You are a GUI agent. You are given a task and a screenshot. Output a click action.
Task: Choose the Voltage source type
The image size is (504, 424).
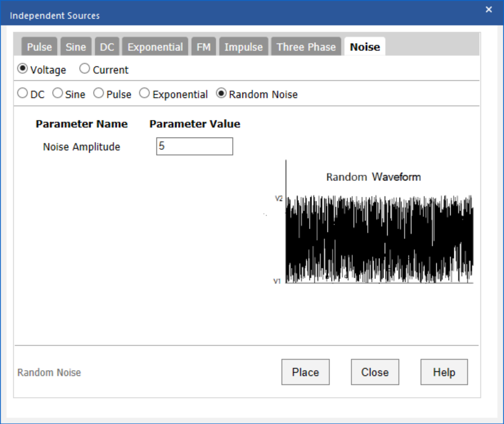click(x=23, y=69)
